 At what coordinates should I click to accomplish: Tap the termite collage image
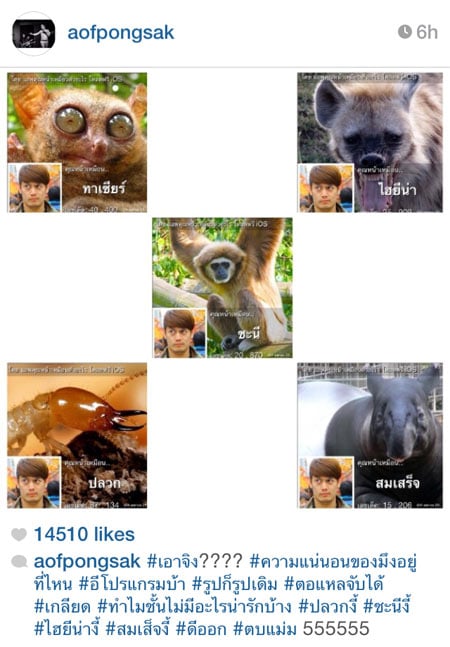77,435
